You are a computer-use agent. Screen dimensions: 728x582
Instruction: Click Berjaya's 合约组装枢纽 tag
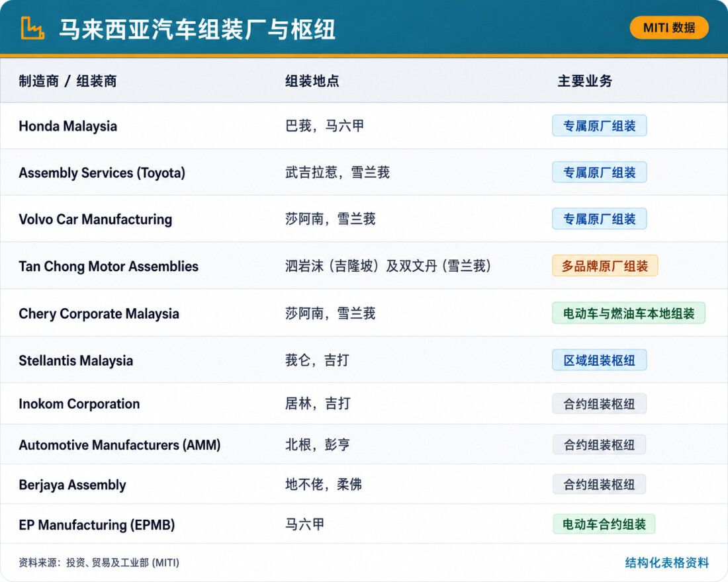pos(599,485)
